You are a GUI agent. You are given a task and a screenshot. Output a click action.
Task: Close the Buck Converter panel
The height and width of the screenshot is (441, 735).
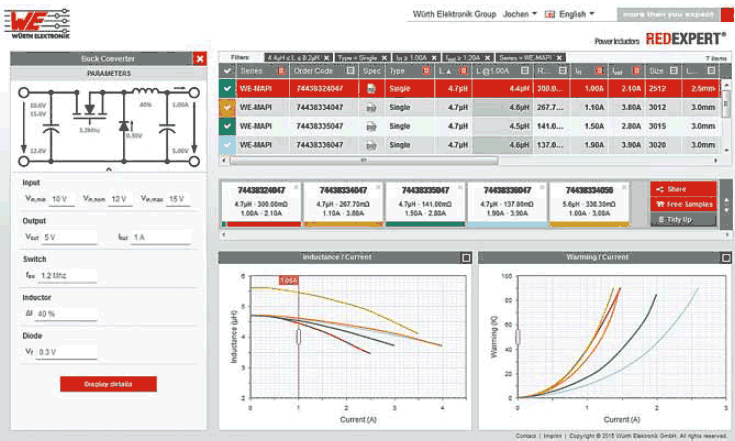pyautogui.click(x=200, y=59)
